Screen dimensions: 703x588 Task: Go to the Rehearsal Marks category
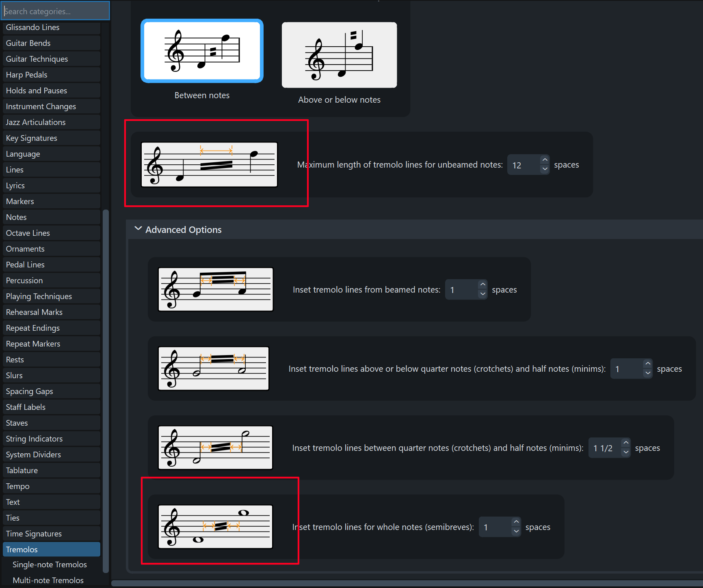[x=52, y=312]
